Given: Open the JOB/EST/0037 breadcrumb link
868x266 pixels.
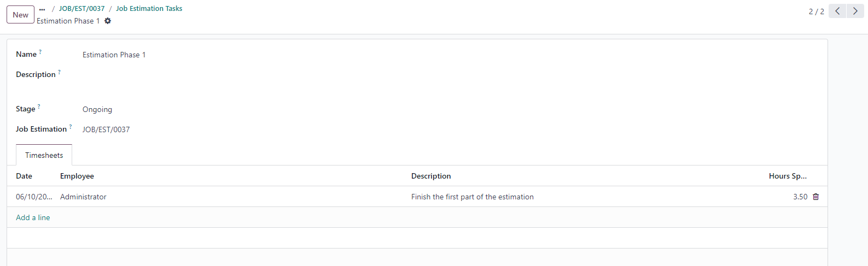Looking at the screenshot, I should tap(81, 9).
